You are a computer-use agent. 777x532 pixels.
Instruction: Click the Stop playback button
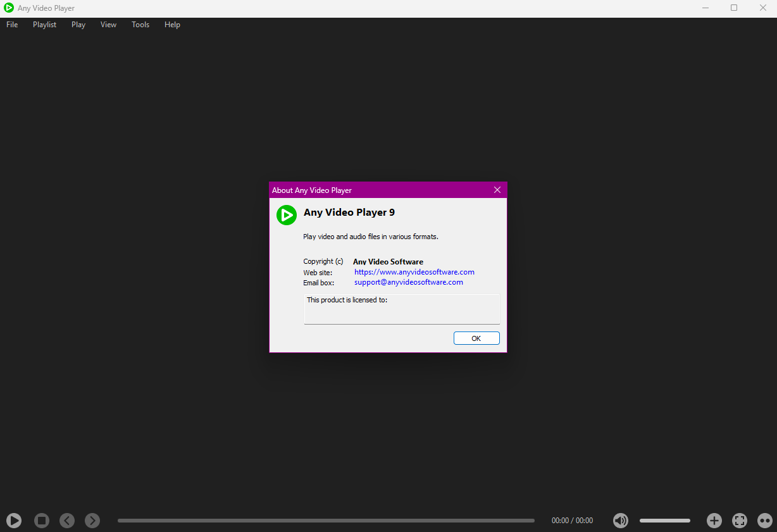42,521
